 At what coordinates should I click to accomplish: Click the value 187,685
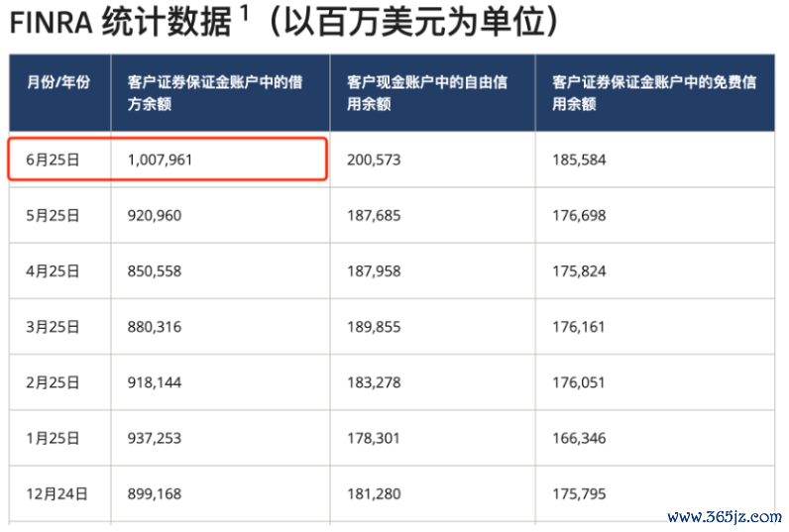[374, 216]
